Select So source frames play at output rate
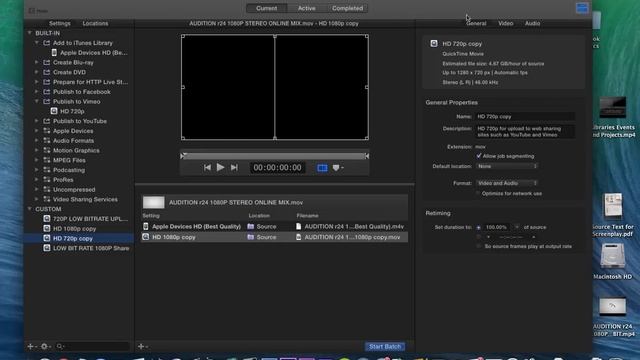Image resolution: width=640 pixels, height=360 pixels. pyautogui.click(x=478, y=246)
